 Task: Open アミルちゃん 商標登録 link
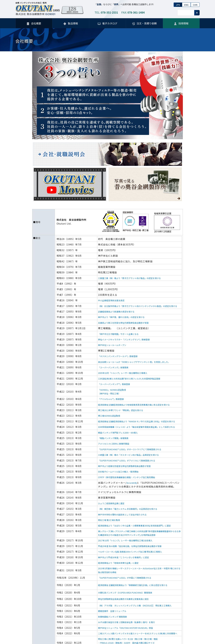coord(111,399)
